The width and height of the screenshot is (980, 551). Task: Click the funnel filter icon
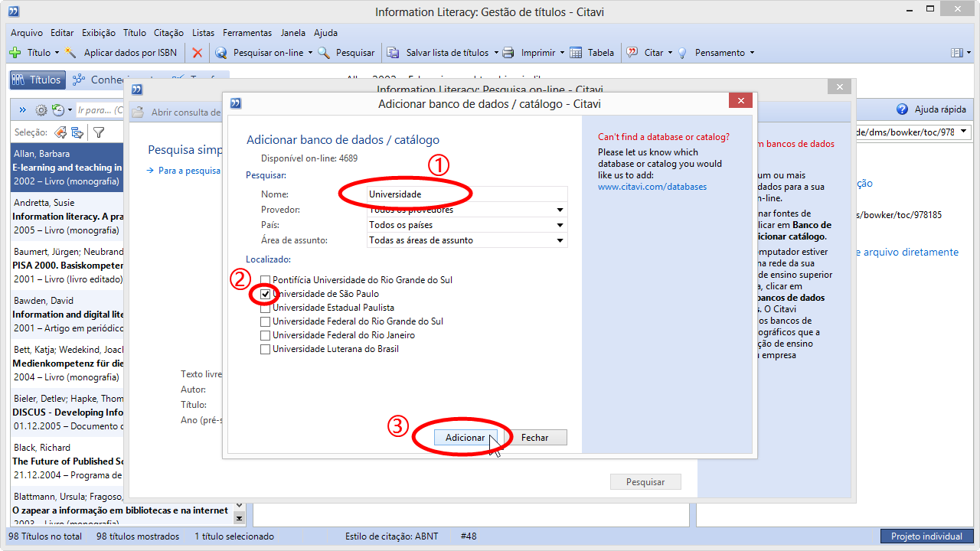[x=99, y=132]
